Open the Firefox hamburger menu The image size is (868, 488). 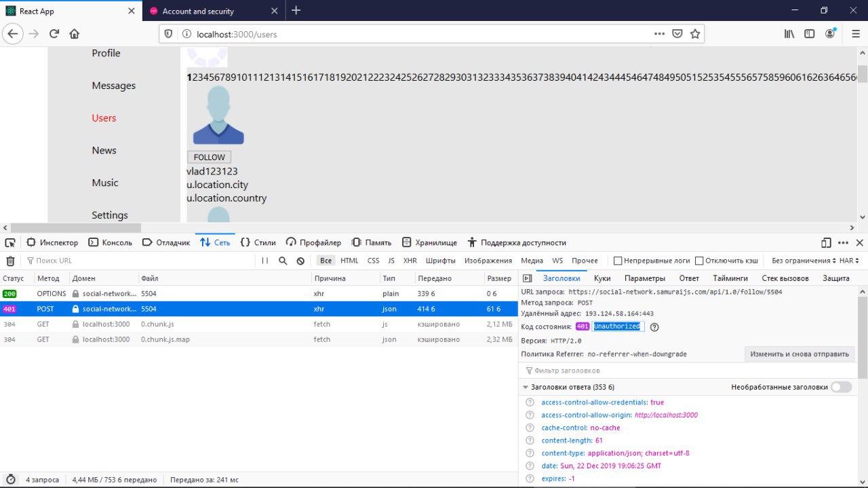click(855, 34)
